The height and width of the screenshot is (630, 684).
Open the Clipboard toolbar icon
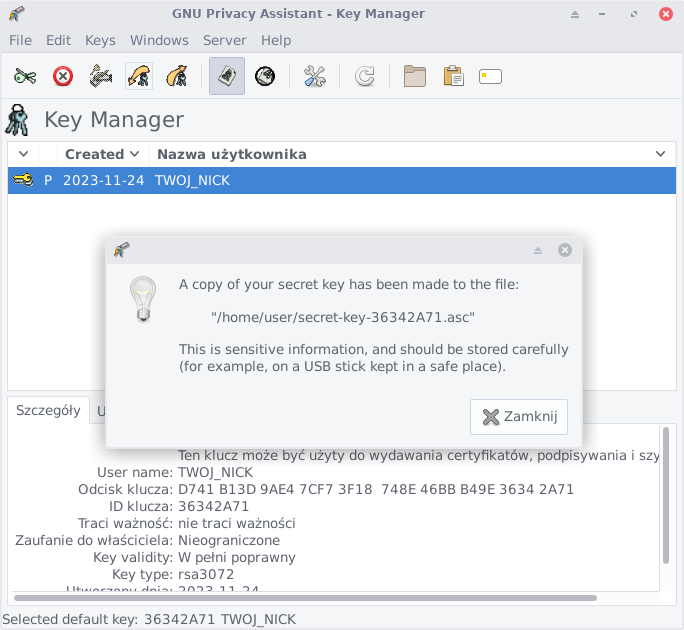(x=453, y=76)
